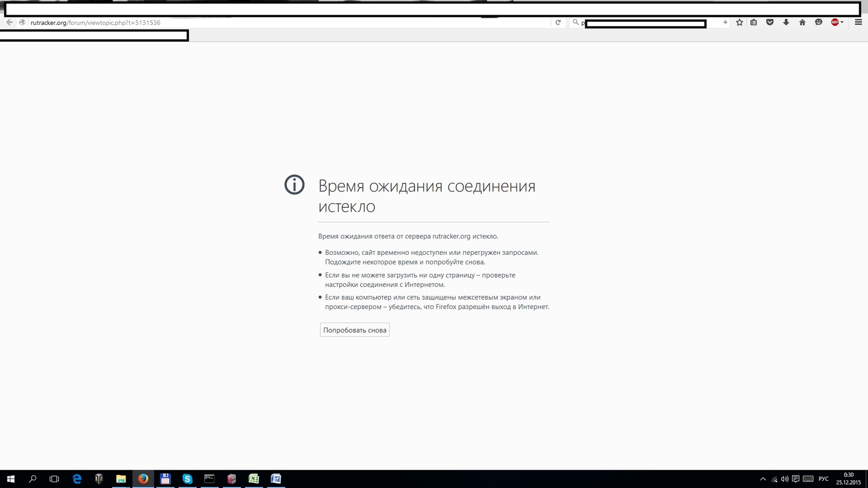Screen dimensions: 868x488
Task: Click bullet text starting 'Если вы не можете загрузить'
Action: [x=420, y=280]
